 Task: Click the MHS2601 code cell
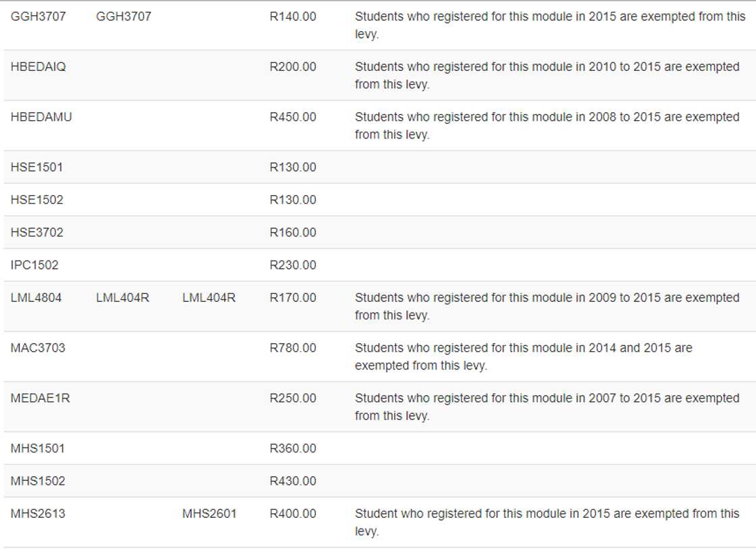tap(209, 513)
